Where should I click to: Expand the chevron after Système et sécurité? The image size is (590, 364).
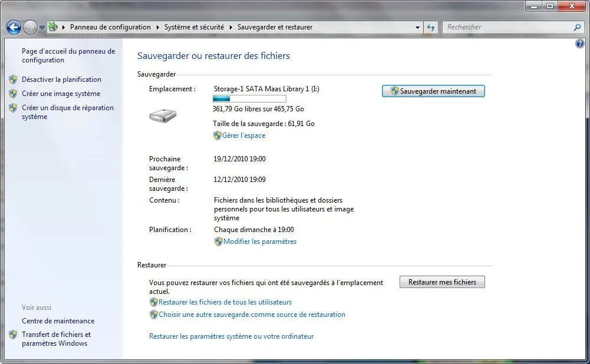click(x=230, y=27)
